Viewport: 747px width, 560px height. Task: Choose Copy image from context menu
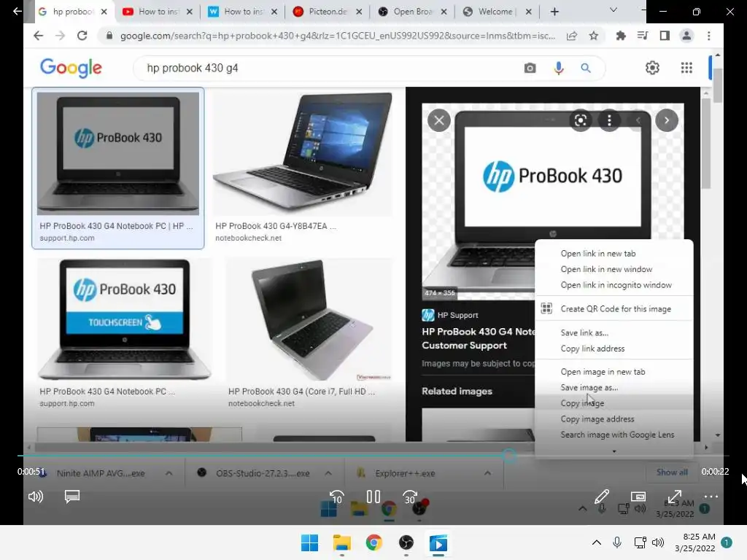click(x=614, y=403)
